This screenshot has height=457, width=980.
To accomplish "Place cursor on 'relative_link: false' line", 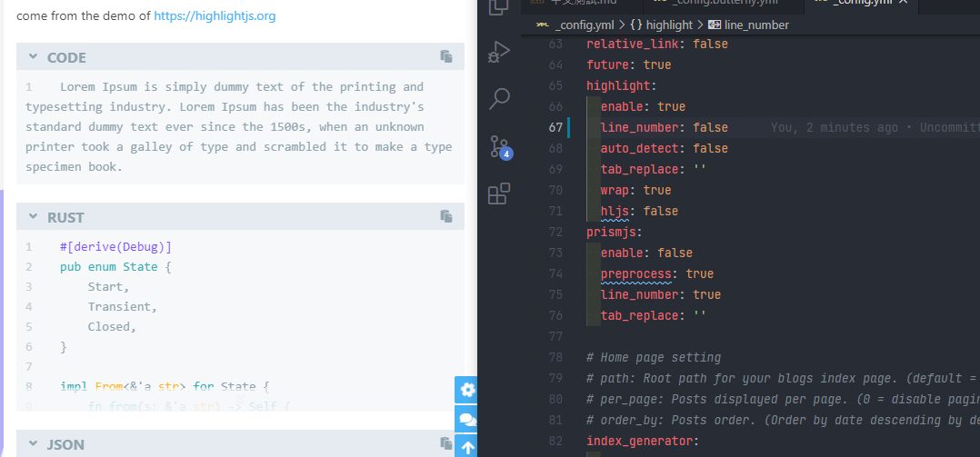I will [x=657, y=45].
